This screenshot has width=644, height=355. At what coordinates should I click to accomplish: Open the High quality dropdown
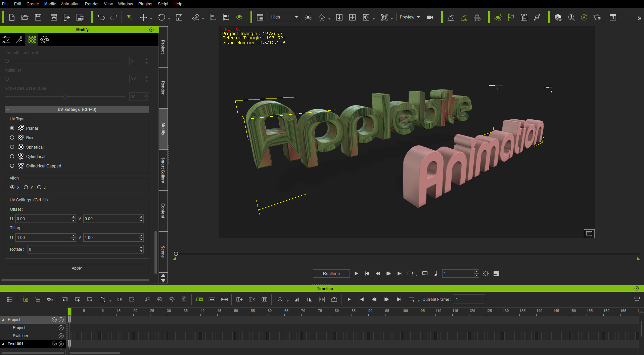click(x=284, y=17)
